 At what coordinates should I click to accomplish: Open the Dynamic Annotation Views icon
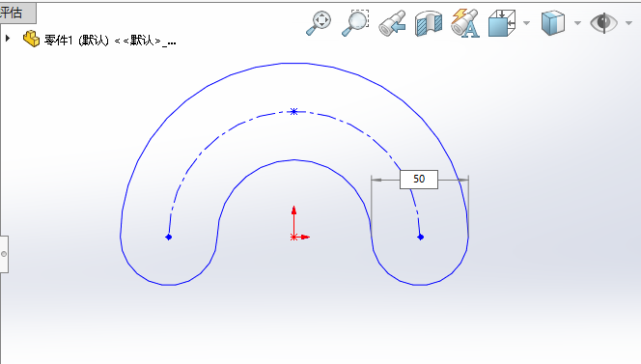tap(464, 23)
